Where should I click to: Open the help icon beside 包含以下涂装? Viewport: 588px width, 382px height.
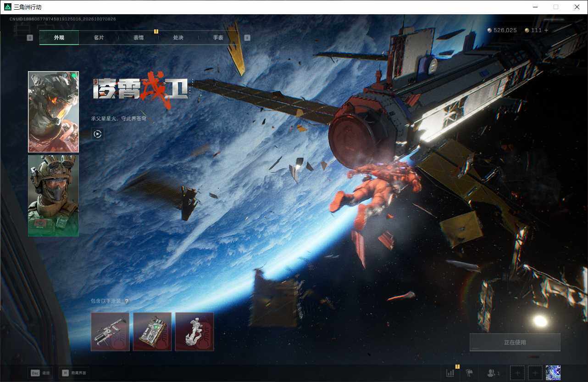click(x=127, y=301)
